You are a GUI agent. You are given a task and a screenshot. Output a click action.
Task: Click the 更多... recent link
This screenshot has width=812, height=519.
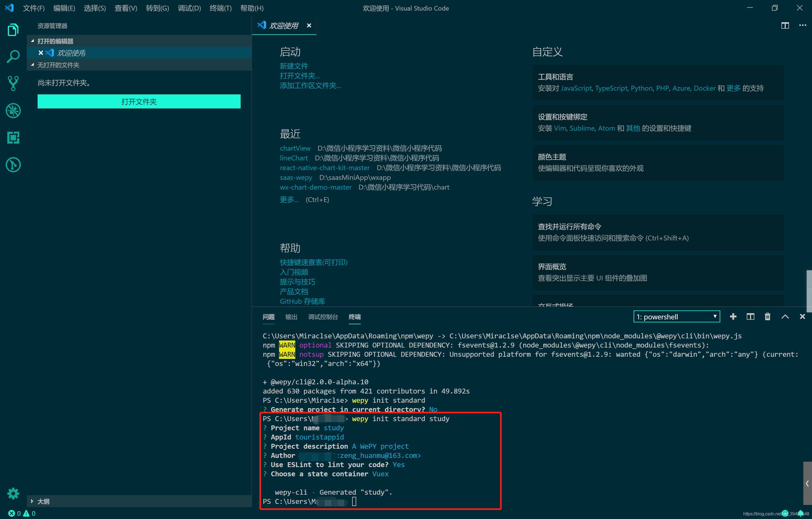(289, 200)
